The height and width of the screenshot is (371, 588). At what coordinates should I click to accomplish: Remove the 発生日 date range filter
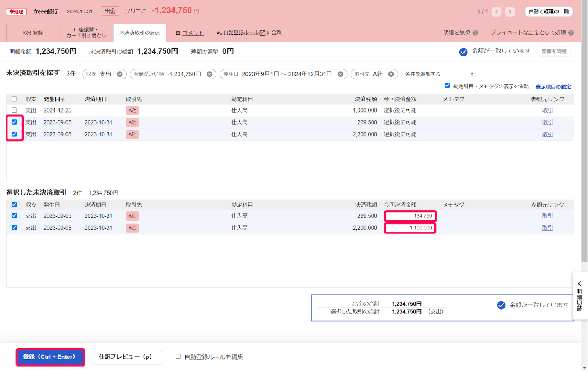pyautogui.click(x=340, y=74)
